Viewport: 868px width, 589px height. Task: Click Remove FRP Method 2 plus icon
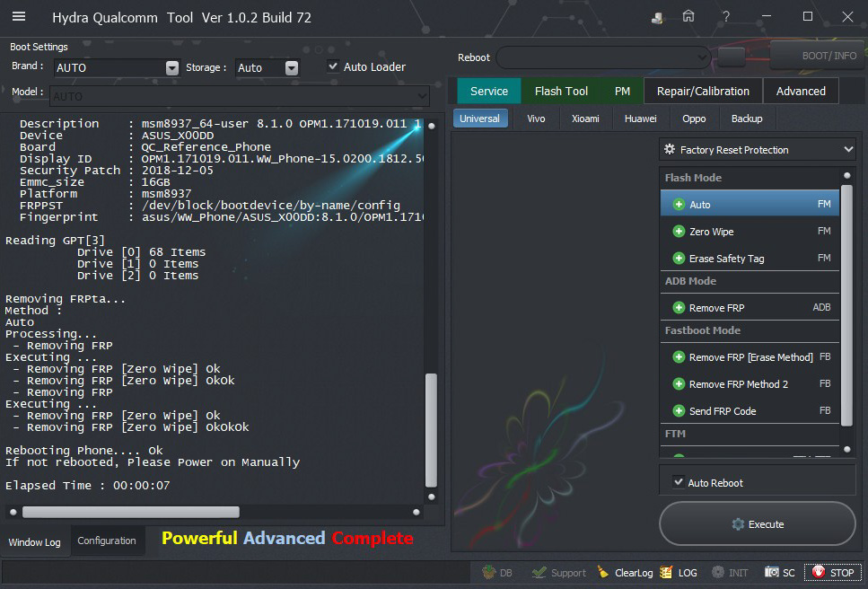(679, 383)
